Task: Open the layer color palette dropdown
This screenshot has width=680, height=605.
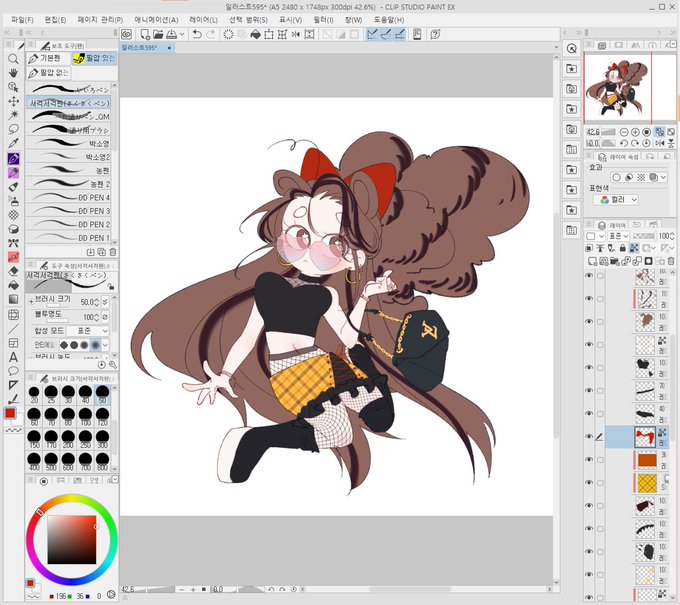Action: tap(595, 236)
